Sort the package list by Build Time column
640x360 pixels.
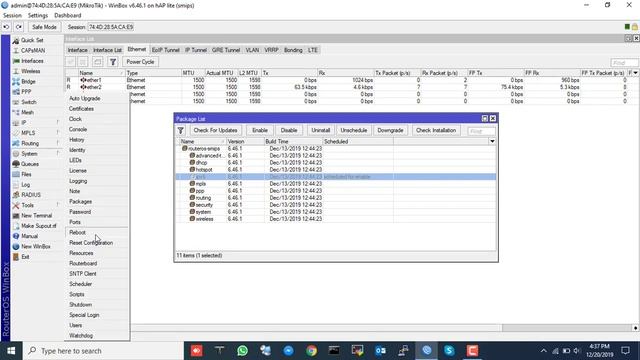293,141
